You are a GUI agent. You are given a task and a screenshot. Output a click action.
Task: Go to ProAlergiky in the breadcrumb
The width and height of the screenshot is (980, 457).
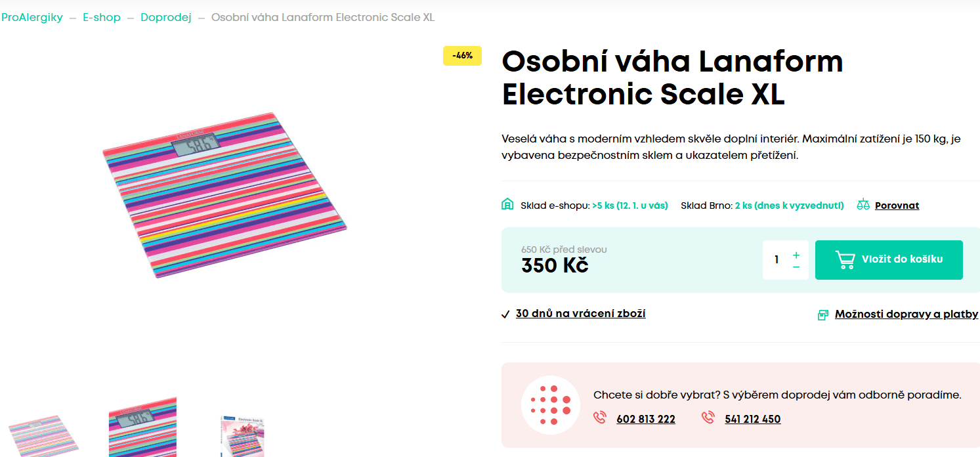32,17
